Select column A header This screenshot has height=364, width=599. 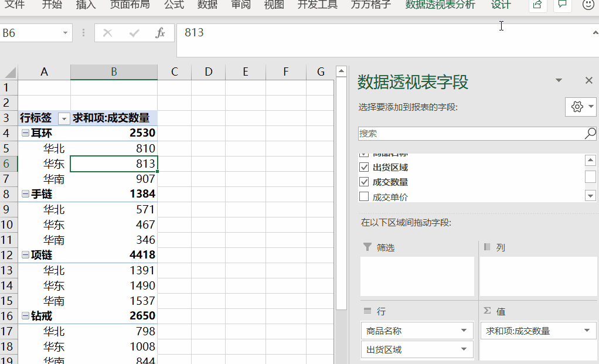(x=45, y=72)
